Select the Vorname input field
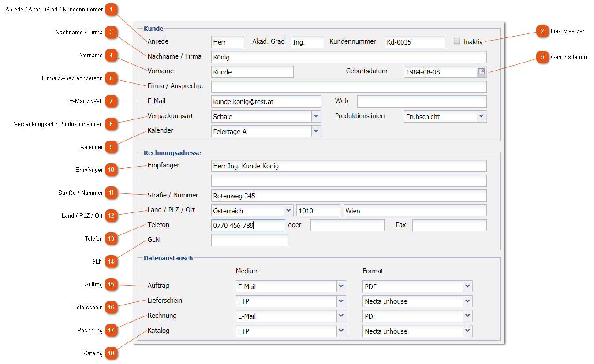The height and width of the screenshot is (364, 594). click(x=252, y=72)
